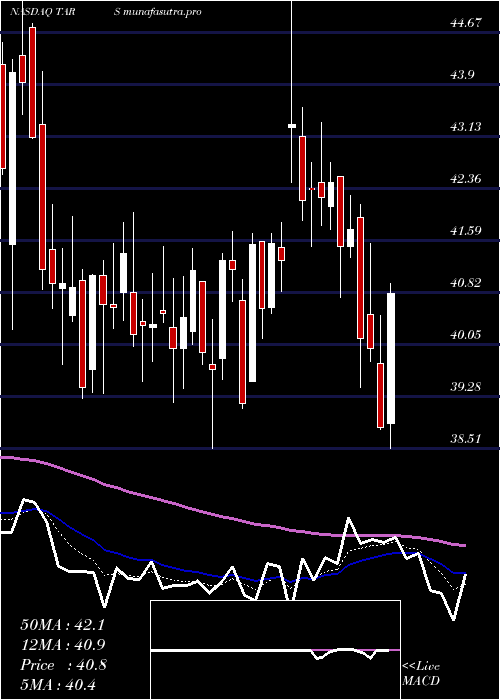This screenshot has width=500, height=700.
Task: Click the Live MACD inset chart
Action: coord(275,650)
